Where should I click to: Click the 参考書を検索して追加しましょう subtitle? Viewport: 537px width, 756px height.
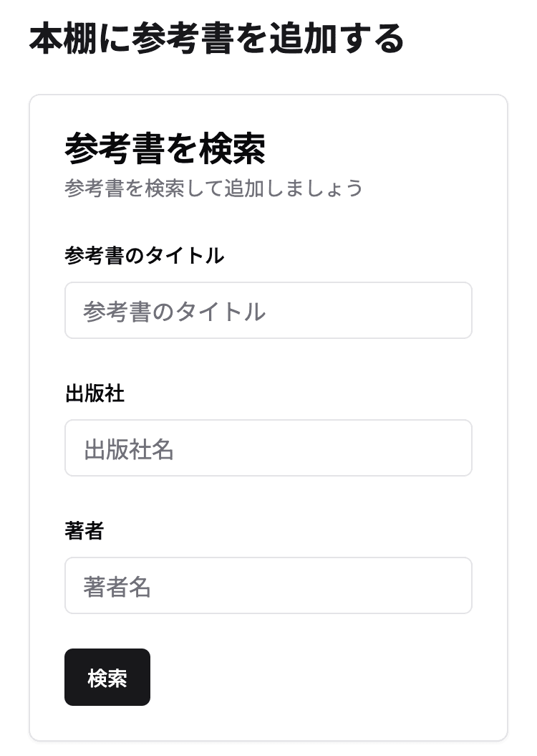(x=213, y=188)
